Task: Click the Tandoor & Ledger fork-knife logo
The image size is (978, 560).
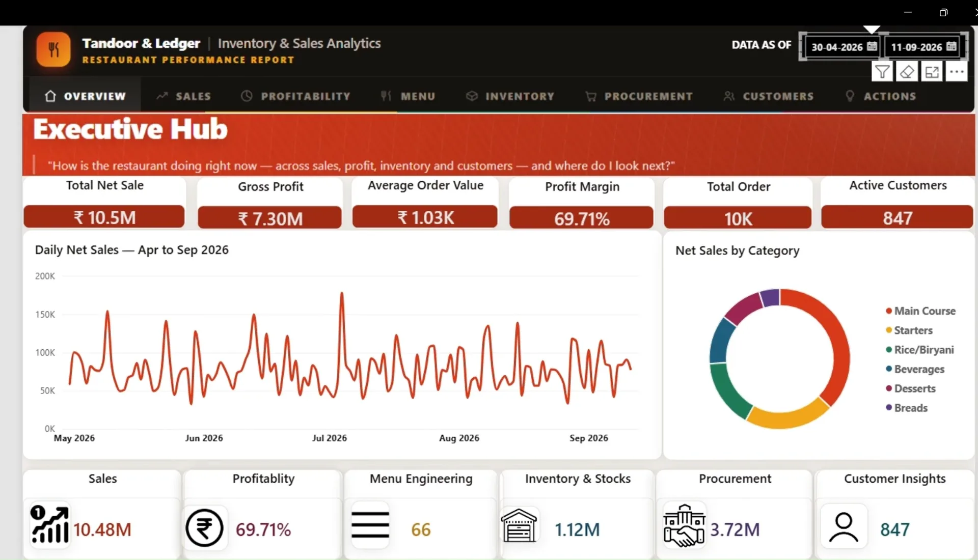Action: (x=53, y=49)
